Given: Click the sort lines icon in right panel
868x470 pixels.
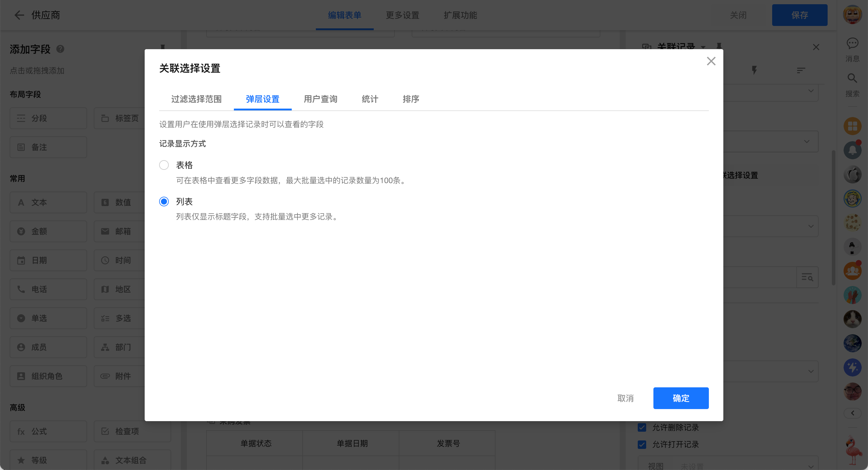Looking at the screenshot, I should [801, 70].
